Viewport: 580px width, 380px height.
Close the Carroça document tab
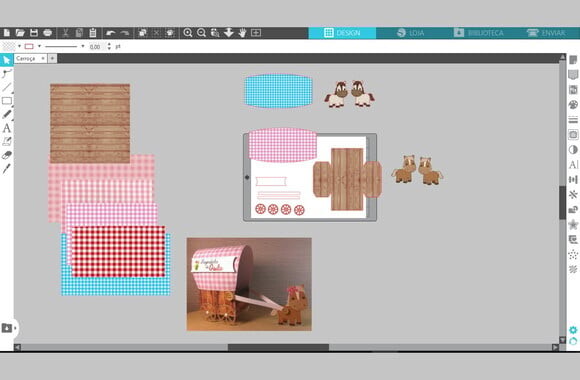(43, 58)
